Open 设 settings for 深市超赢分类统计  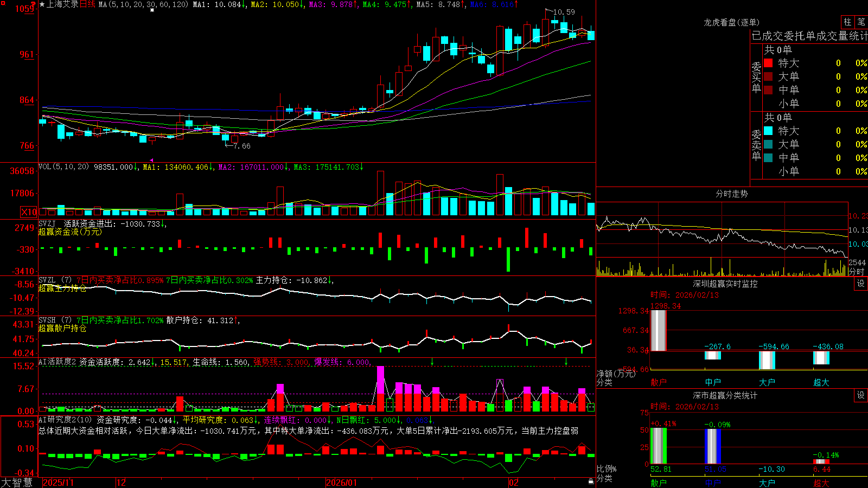pyautogui.click(x=861, y=395)
